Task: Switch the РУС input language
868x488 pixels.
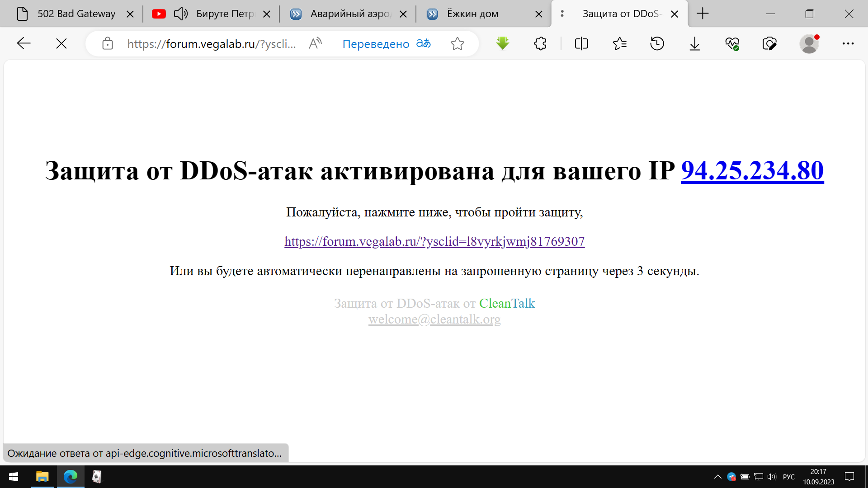Action: (x=789, y=477)
